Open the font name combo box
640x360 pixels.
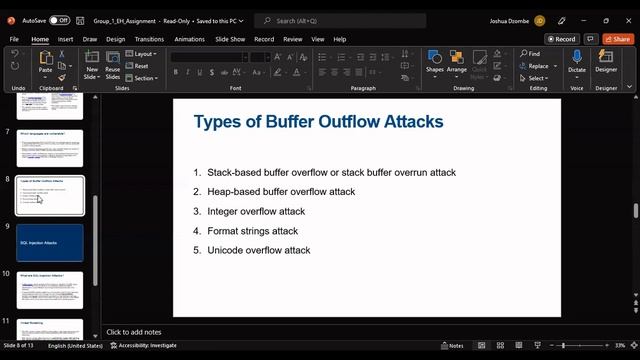[209, 57]
